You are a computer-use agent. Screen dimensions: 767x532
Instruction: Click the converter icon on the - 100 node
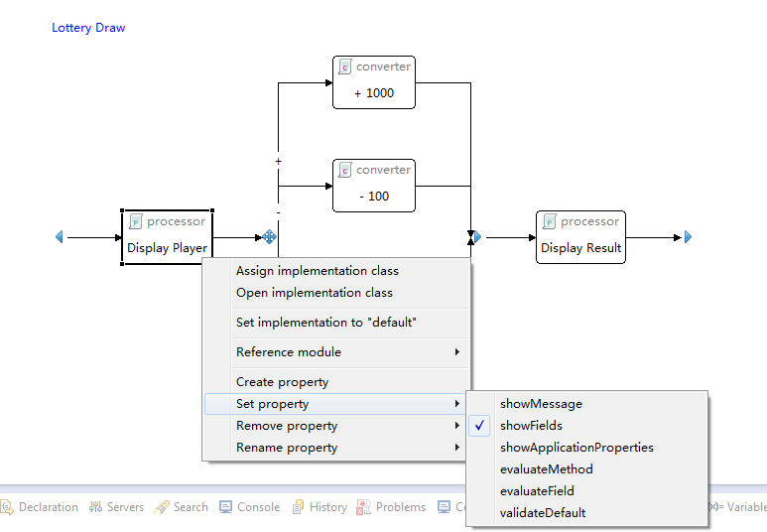(345, 170)
